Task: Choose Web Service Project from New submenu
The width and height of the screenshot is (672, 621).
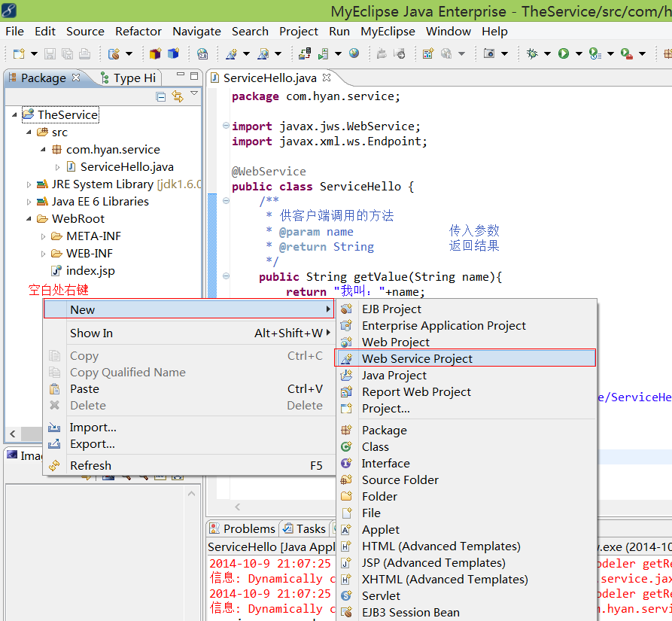Action: tap(465, 358)
